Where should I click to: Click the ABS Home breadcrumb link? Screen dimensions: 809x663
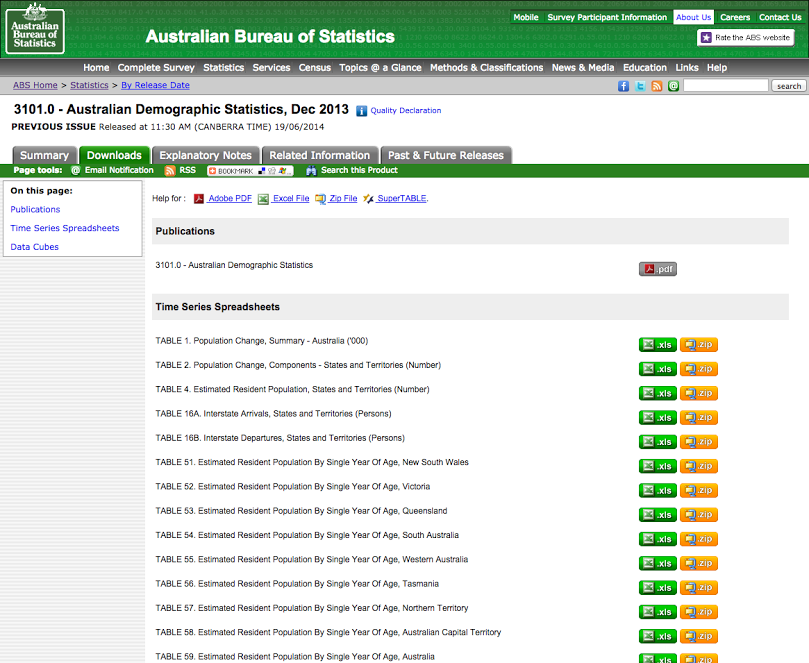(35, 85)
